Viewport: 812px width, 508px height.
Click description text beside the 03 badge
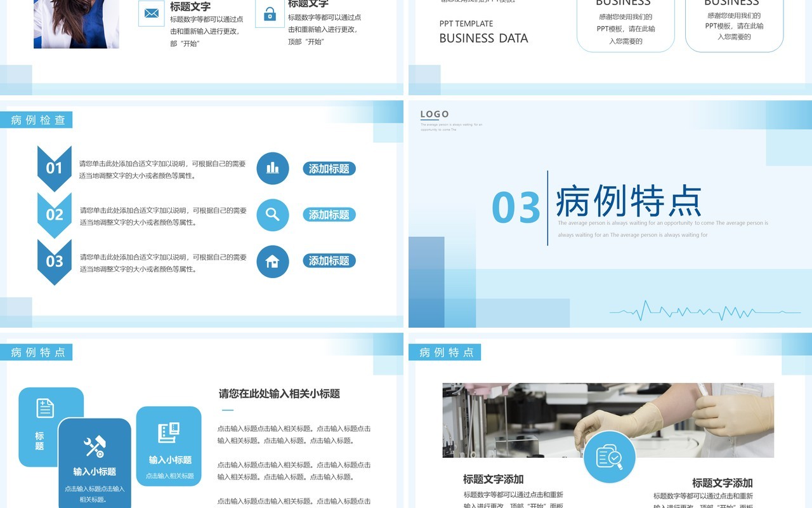pyautogui.click(x=163, y=263)
